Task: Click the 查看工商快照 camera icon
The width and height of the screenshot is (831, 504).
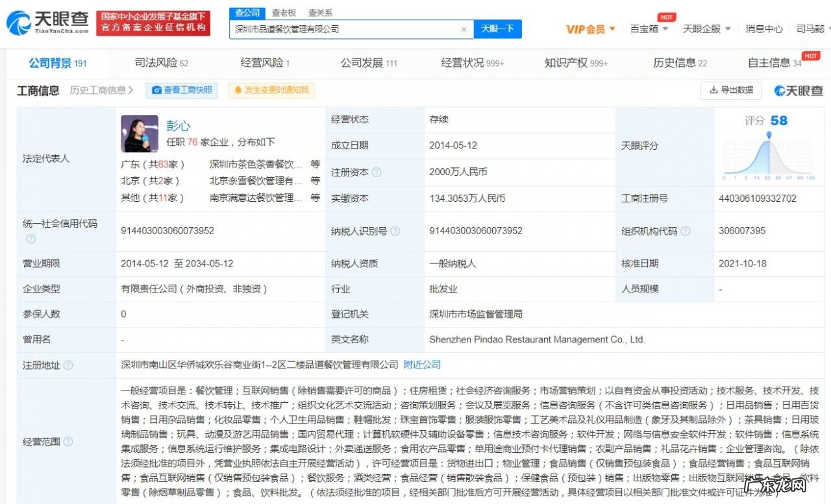Action: click(x=156, y=90)
